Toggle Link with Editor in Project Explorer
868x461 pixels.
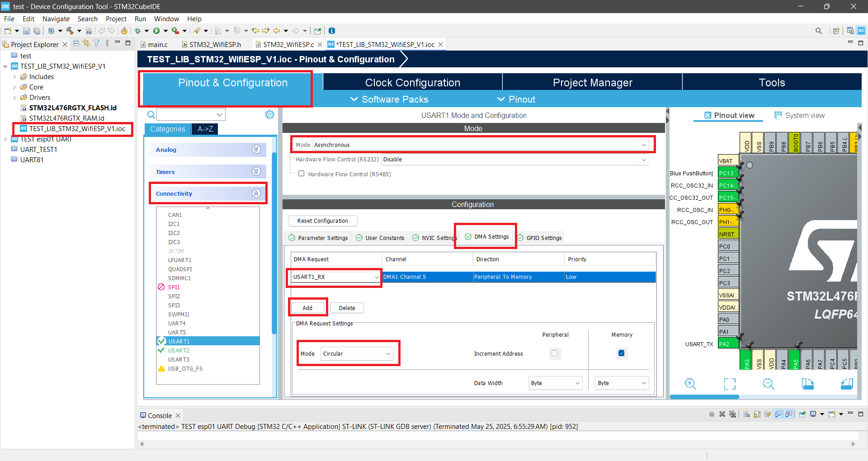click(86, 43)
